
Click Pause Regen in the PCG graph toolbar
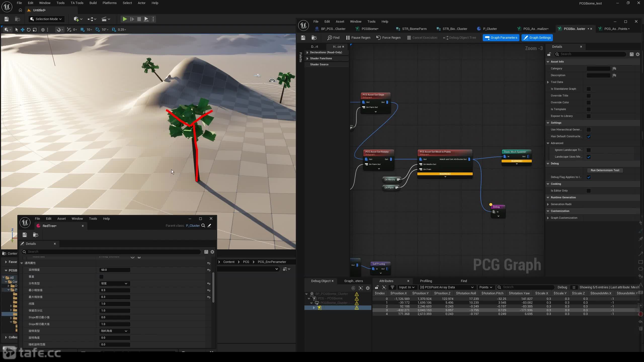pos(358,38)
